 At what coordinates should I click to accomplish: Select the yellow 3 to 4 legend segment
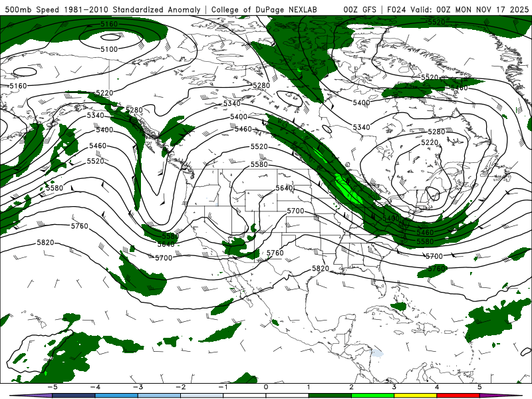pyautogui.click(x=415, y=396)
